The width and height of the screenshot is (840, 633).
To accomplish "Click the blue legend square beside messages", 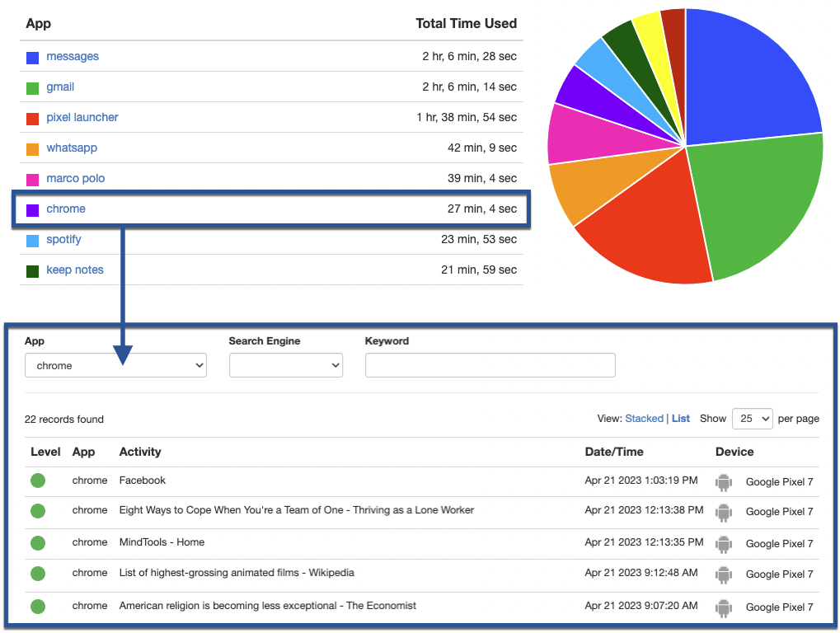I will point(32,56).
